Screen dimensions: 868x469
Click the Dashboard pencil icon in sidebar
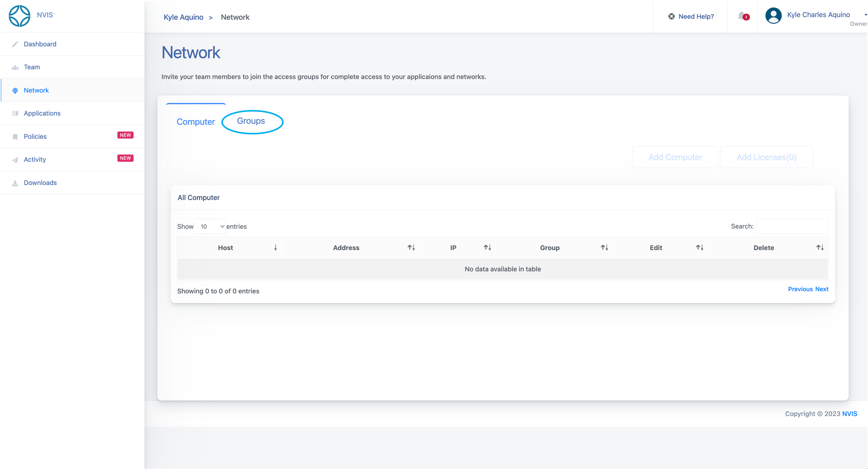[15, 44]
